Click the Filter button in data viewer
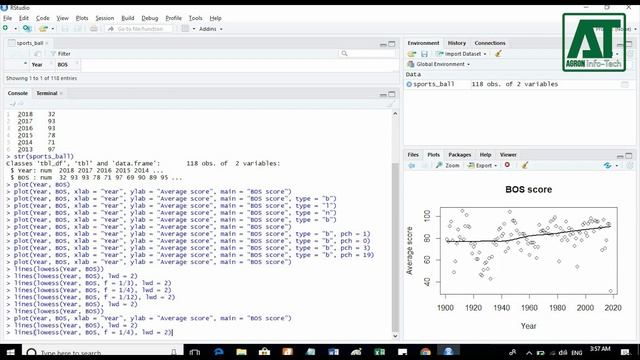 (x=60, y=53)
